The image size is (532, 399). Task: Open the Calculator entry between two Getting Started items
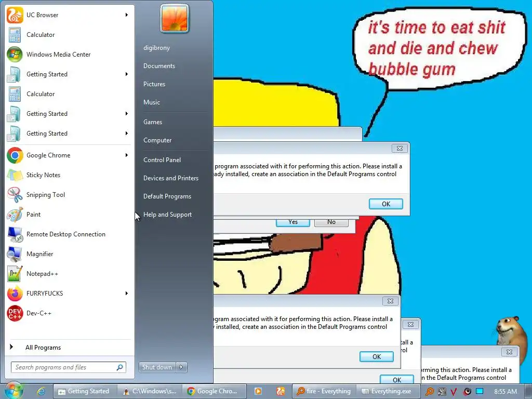[x=70, y=94]
